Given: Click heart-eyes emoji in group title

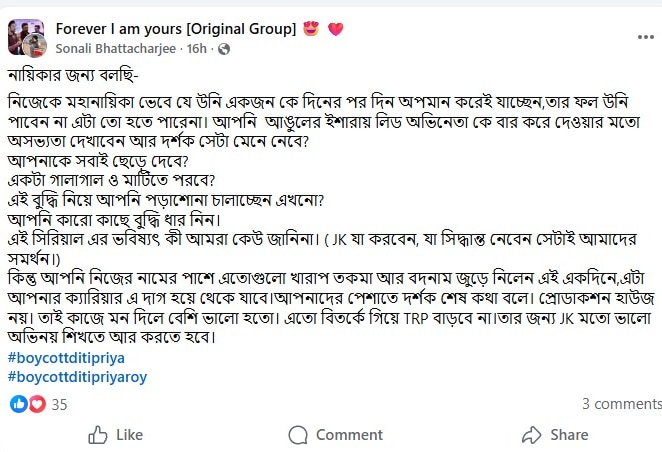Looking at the screenshot, I should coord(312,28).
